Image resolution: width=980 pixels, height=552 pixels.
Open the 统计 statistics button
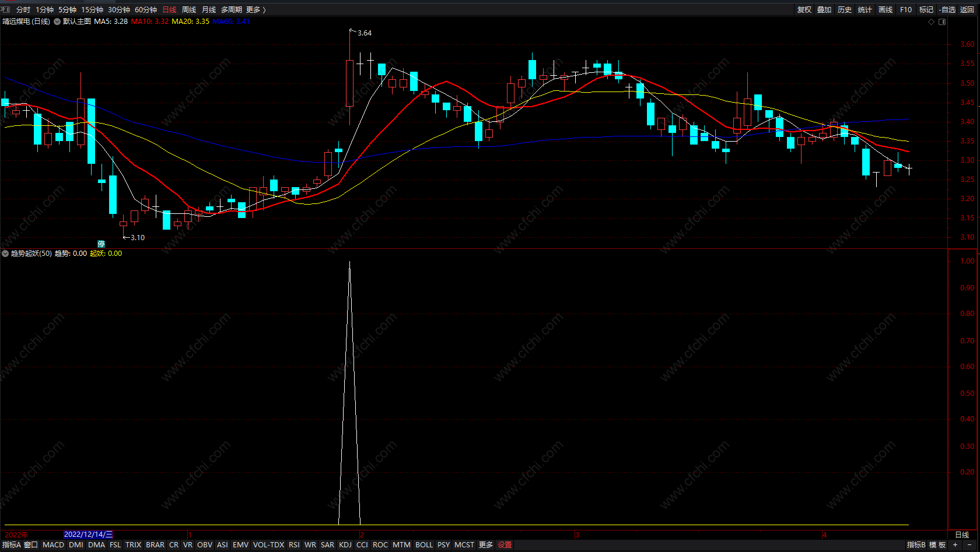coord(865,9)
